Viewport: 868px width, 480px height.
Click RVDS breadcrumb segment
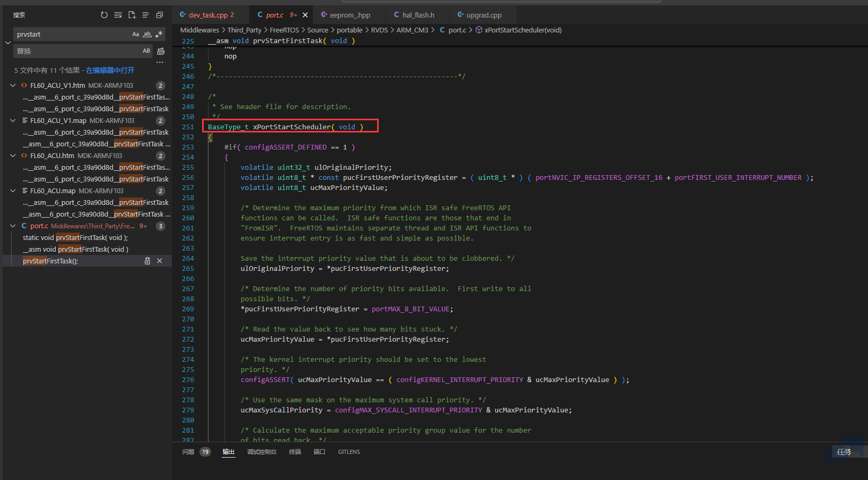point(379,30)
